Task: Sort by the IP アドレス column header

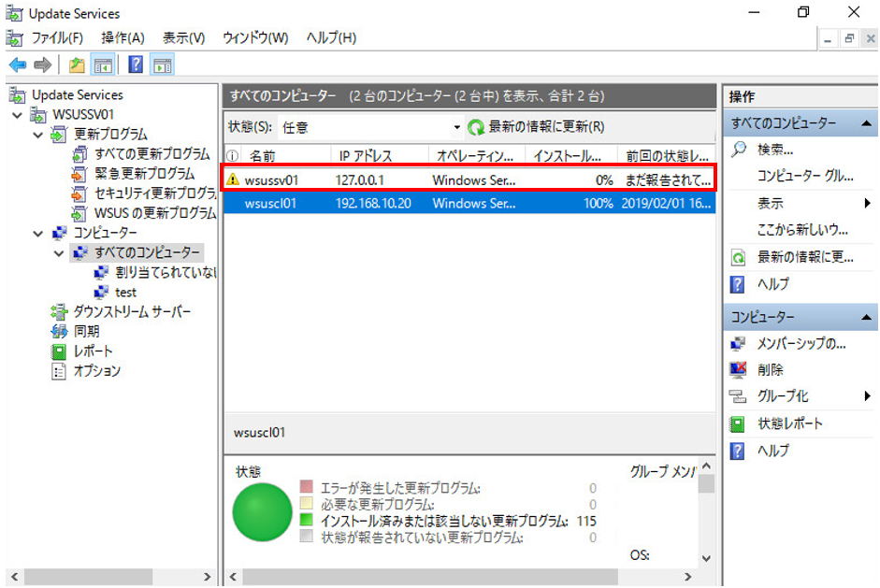Action: click(x=380, y=155)
